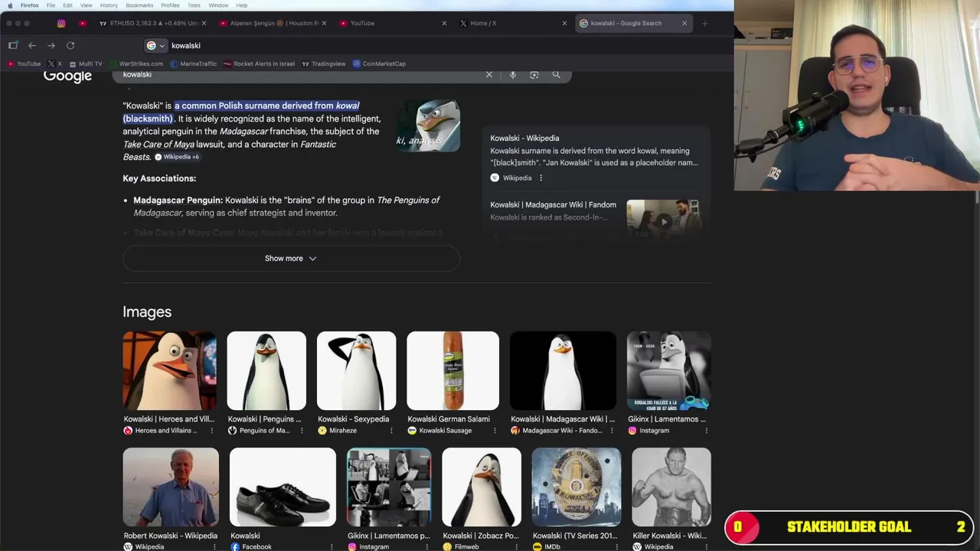Open options for Filmweb Kowalski result

click(516, 547)
